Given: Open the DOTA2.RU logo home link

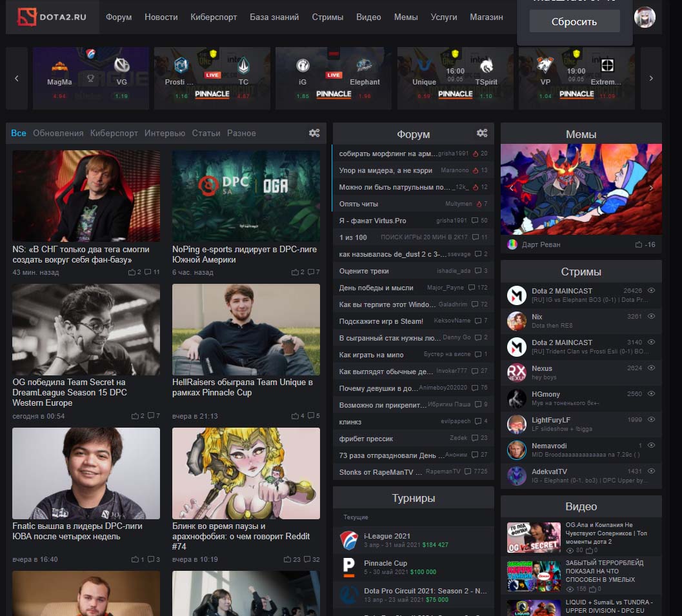Looking at the screenshot, I should [52, 17].
